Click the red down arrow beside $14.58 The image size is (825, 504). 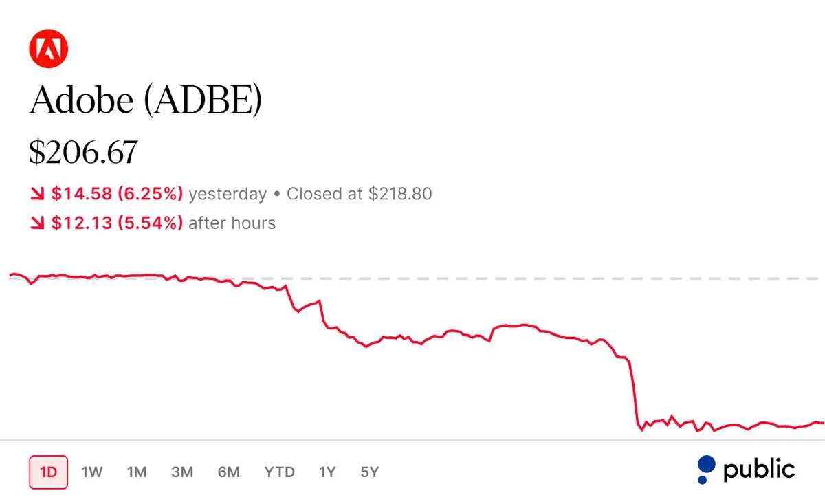pyautogui.click(x=37, y=195)
